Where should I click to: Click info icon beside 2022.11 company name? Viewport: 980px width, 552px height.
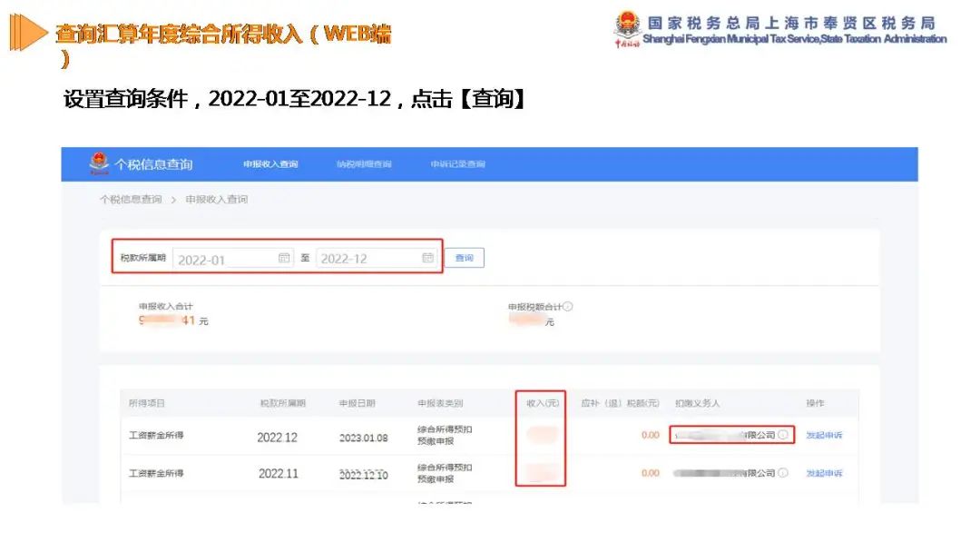(783, 473)
